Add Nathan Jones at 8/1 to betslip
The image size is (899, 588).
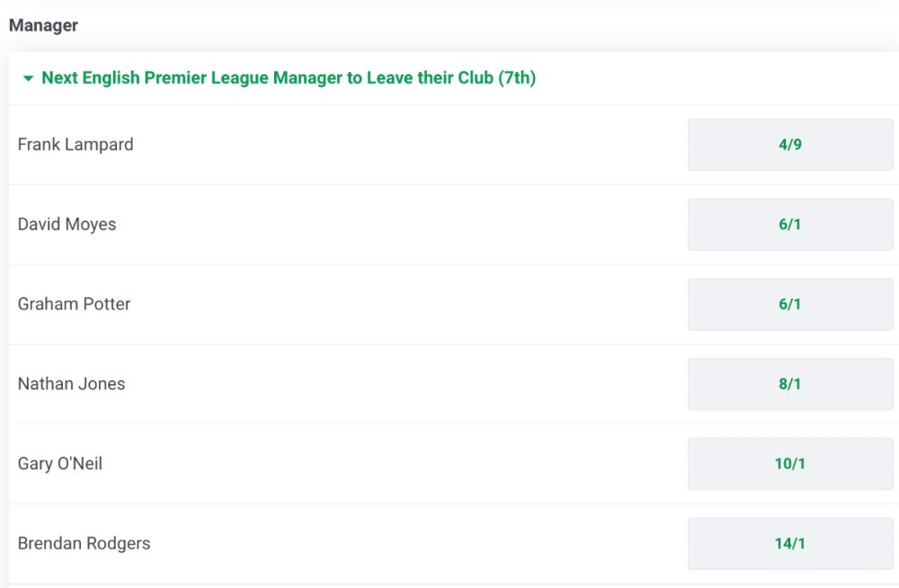[x=790, y=384]
